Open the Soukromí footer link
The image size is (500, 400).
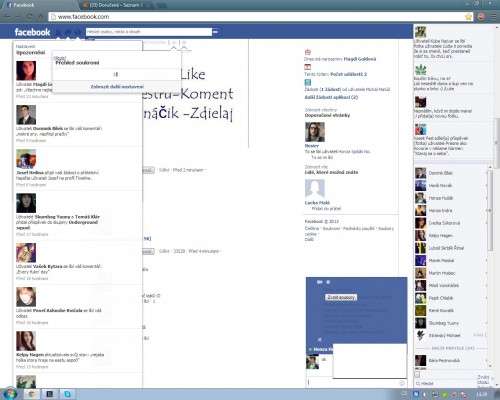tap(331, 228)
